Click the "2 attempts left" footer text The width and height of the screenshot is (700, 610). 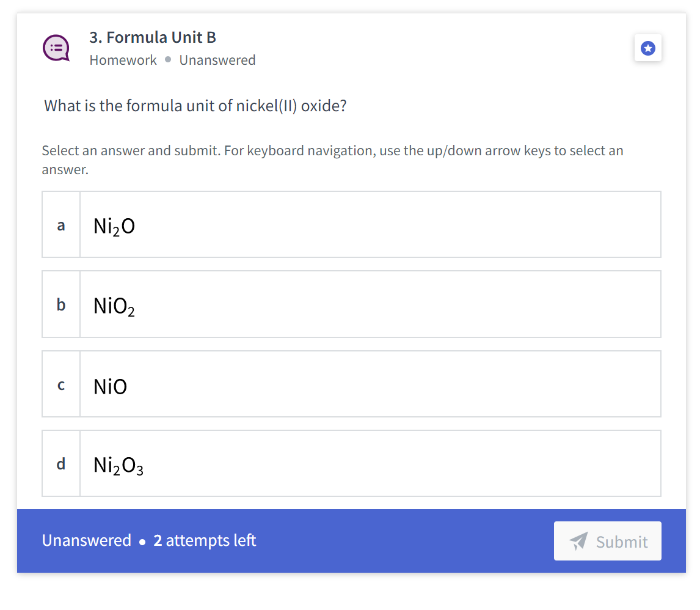pyautogui.click(x=205, y=540)
